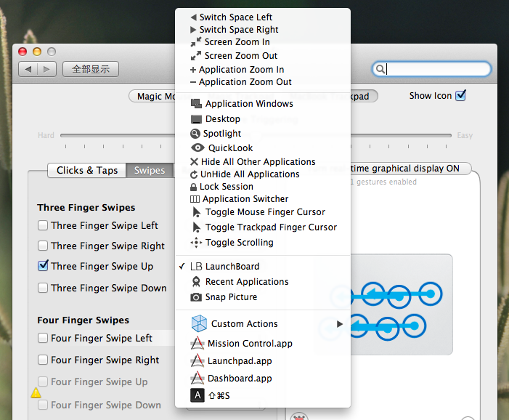Click the search field in toolbar
Image resolution: width=509 pixels, height=420 pixels.
(x=437, y=70)
